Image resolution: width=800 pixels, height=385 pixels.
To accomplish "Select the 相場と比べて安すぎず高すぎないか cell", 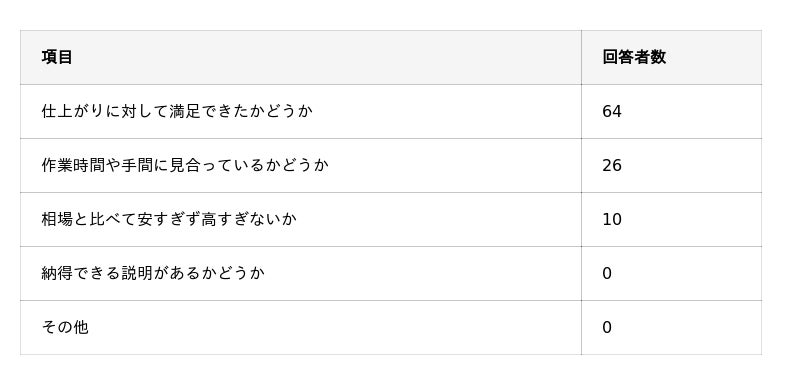I will coord(301,219).
